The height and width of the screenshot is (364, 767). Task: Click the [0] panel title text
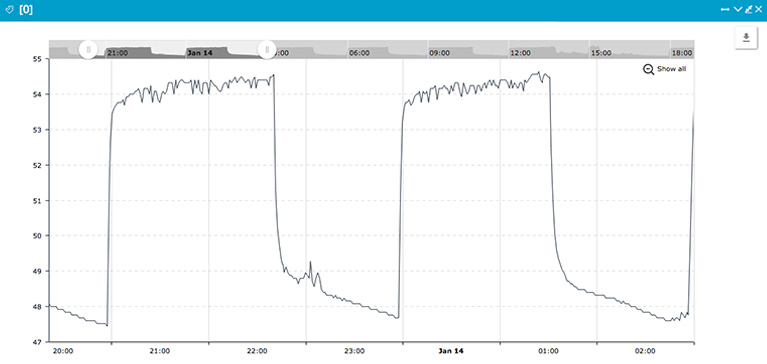(26, 10)
